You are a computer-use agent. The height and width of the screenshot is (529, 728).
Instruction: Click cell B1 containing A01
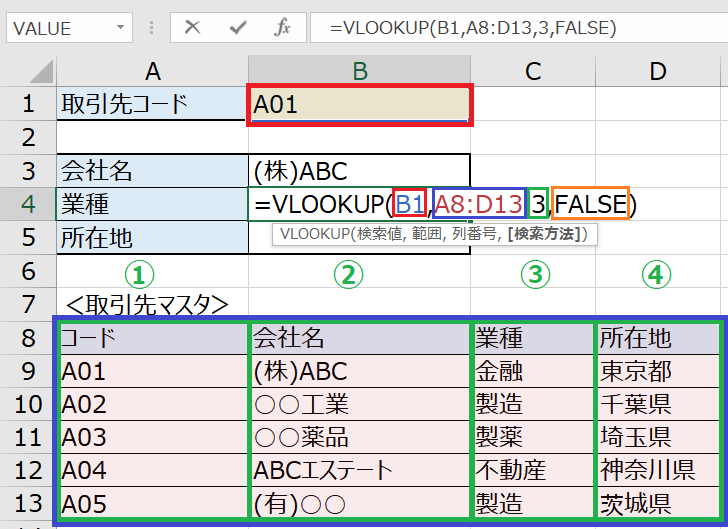pyautogui.click(x=359, y=104)
